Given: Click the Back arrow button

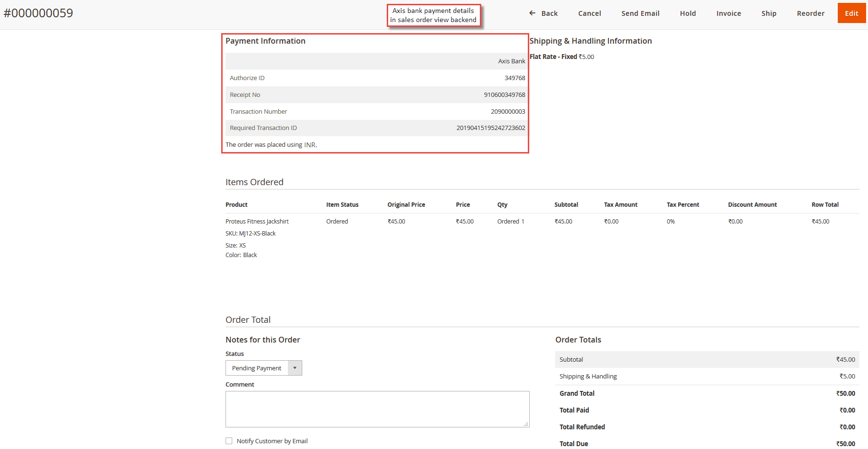Looking at the screenshot, I should point(543,13).
